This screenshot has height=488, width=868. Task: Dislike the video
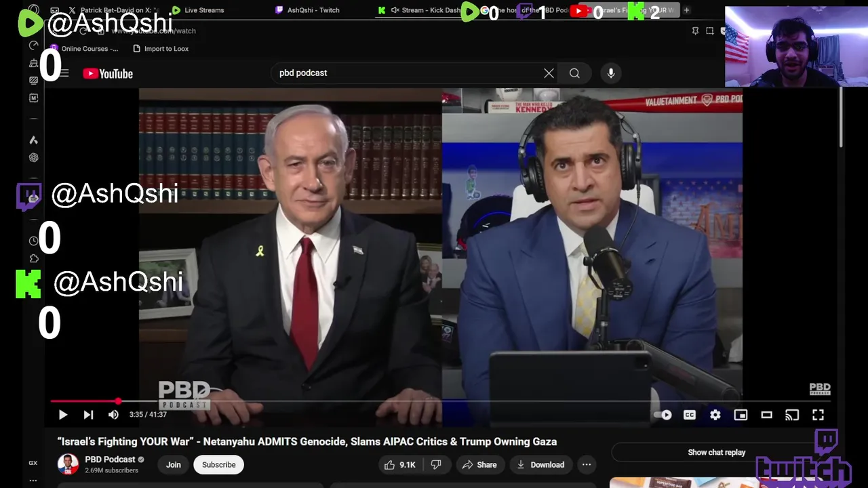436,465
